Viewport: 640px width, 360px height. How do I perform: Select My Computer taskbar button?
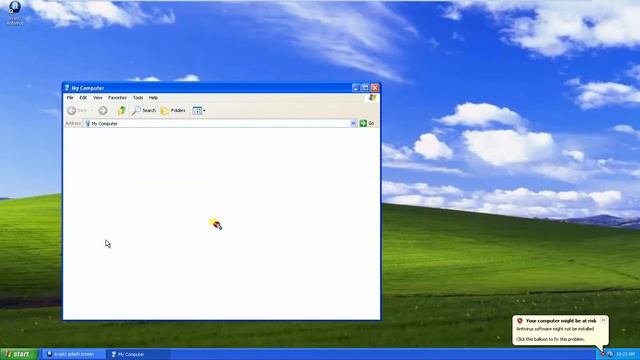(x=138, y=354)
